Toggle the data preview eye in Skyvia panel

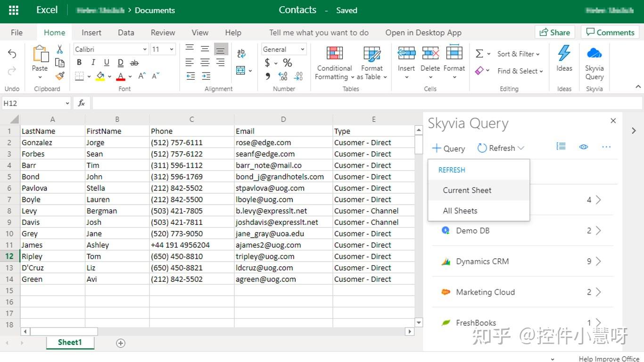click(x=584, y=147)
